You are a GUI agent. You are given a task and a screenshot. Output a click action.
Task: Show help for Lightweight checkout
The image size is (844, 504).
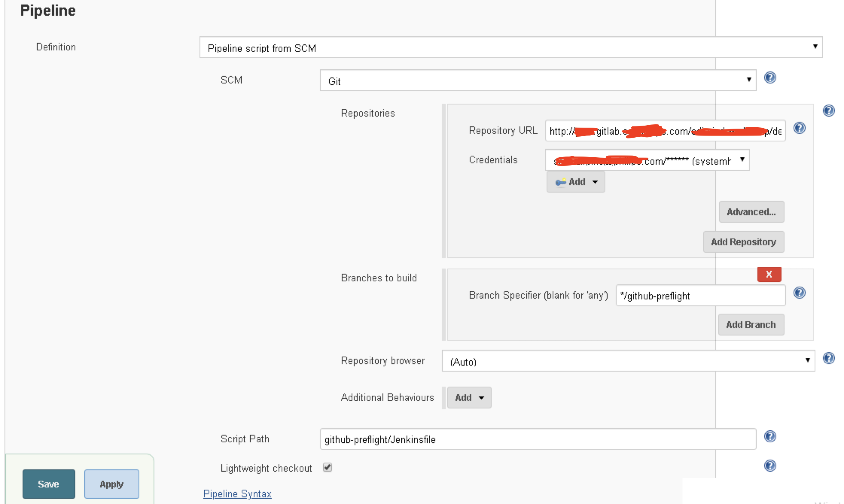(x=770, y=466)
